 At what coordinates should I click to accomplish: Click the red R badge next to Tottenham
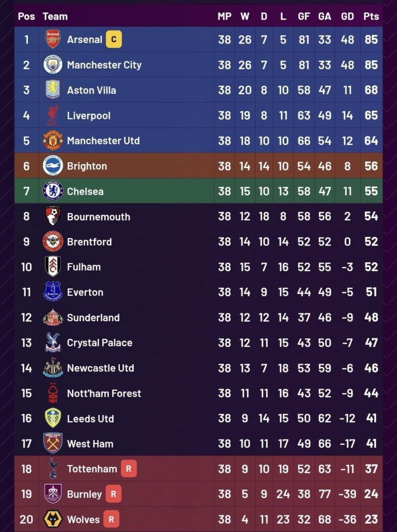click(128, 469)
